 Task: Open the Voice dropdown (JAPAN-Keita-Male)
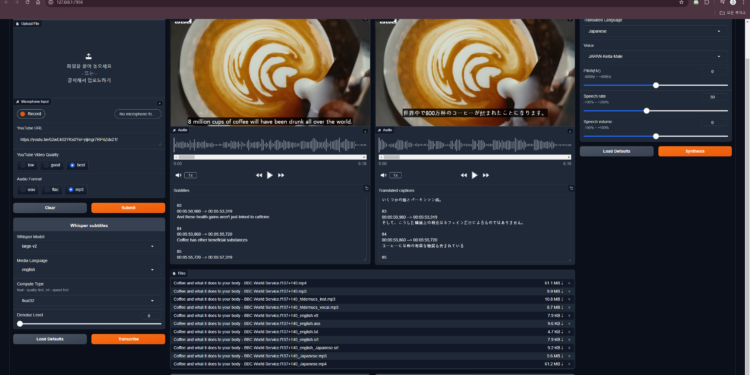pos(656,56)
